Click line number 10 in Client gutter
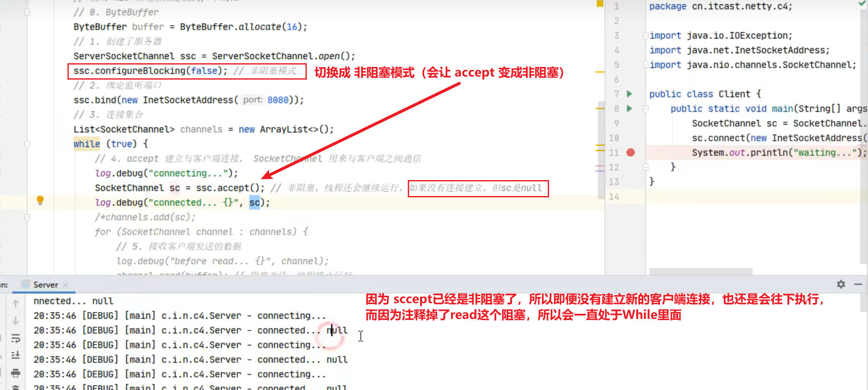This screenshot has height=390, width=868. point(614,138)
